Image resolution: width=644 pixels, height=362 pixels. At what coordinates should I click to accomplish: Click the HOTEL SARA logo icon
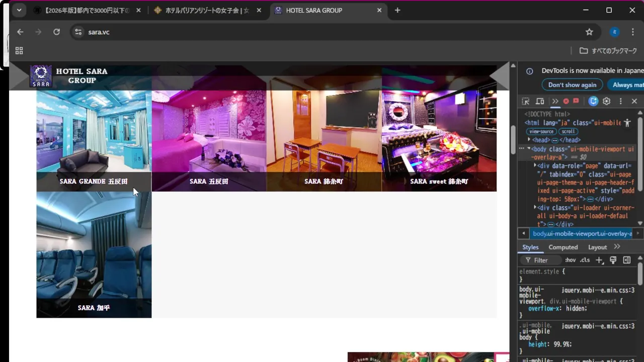coord(41,76)
